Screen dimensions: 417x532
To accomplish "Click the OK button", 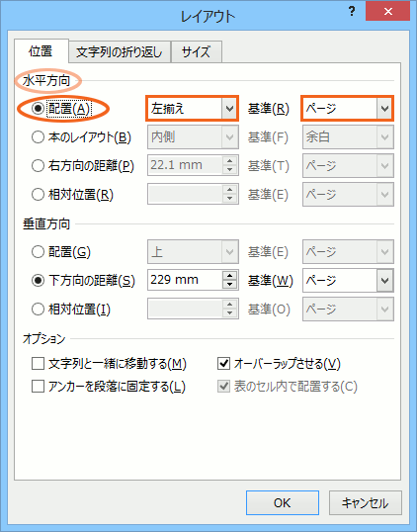I will pyautogui.click(x=283, y=502).
